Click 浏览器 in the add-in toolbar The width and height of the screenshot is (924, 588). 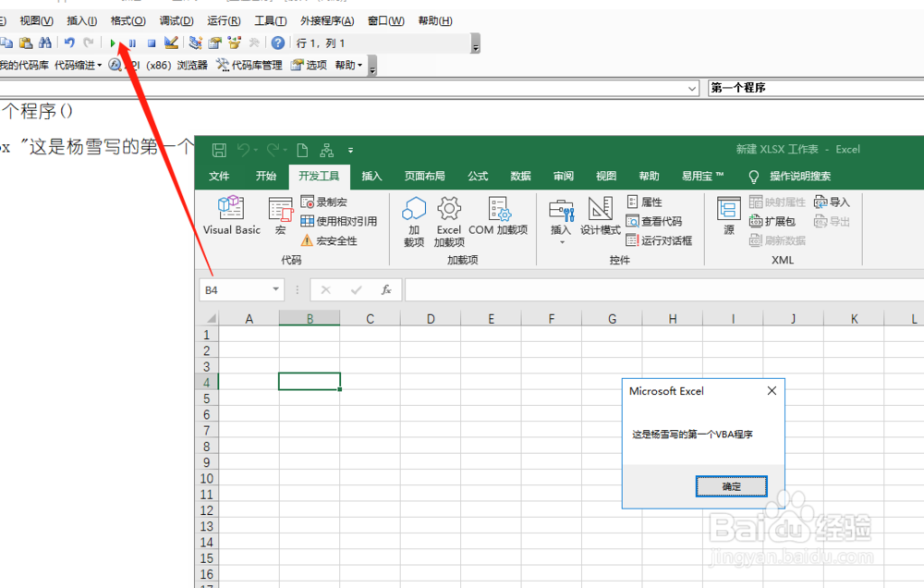point(193,65)
